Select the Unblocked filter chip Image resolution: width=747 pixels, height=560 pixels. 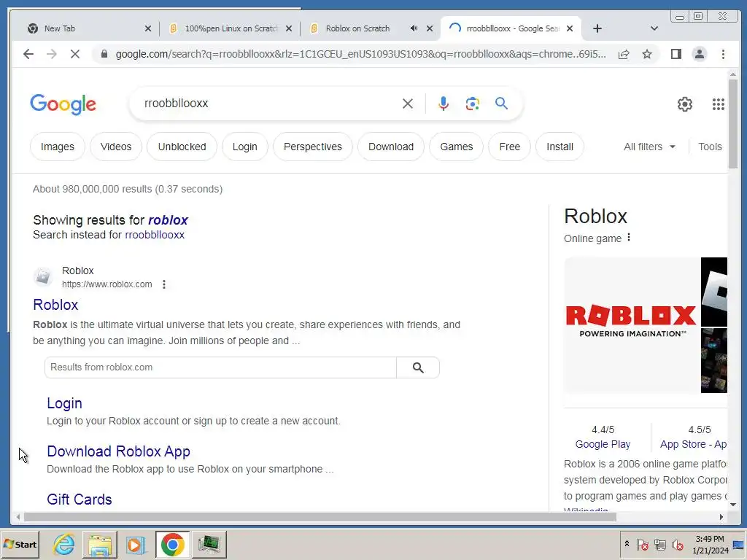click(x=182, y=147)
